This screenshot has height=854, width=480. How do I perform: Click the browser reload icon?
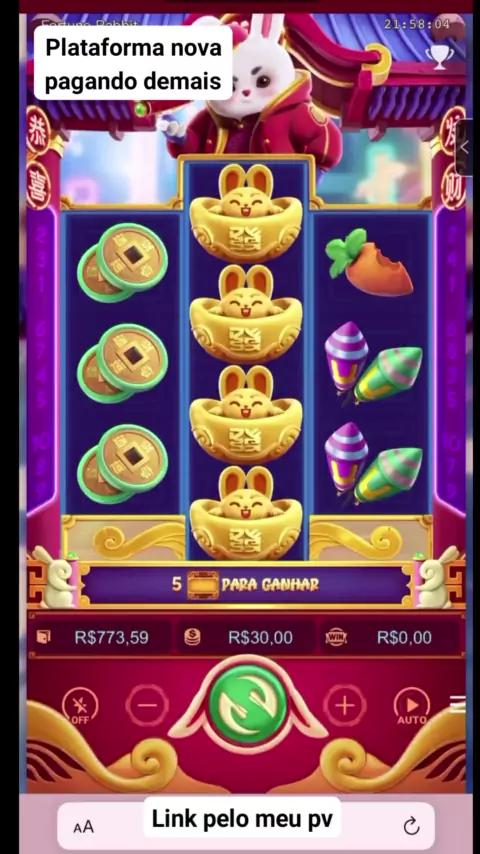click(x=411, y=826)
